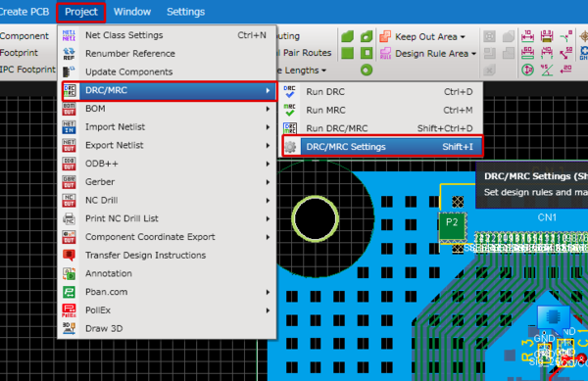Expand the BOM submenu arrow
This screenshot has height=381, width=588.
[268, 109]
